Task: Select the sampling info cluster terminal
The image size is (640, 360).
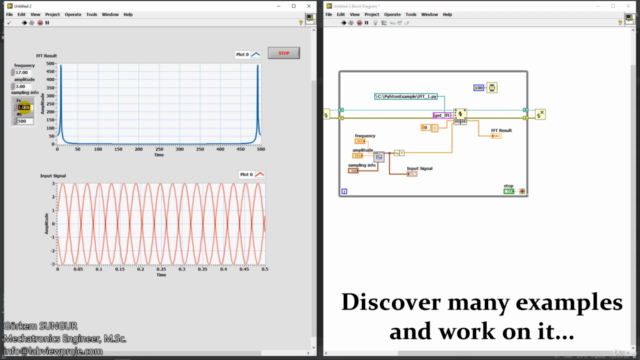Action: coord(353,171)
